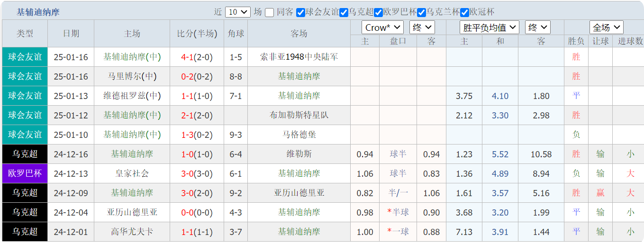Open the 终 dropdown next to Crow*
The height and width of the screenshot is (244, 644).
(422, 27)
